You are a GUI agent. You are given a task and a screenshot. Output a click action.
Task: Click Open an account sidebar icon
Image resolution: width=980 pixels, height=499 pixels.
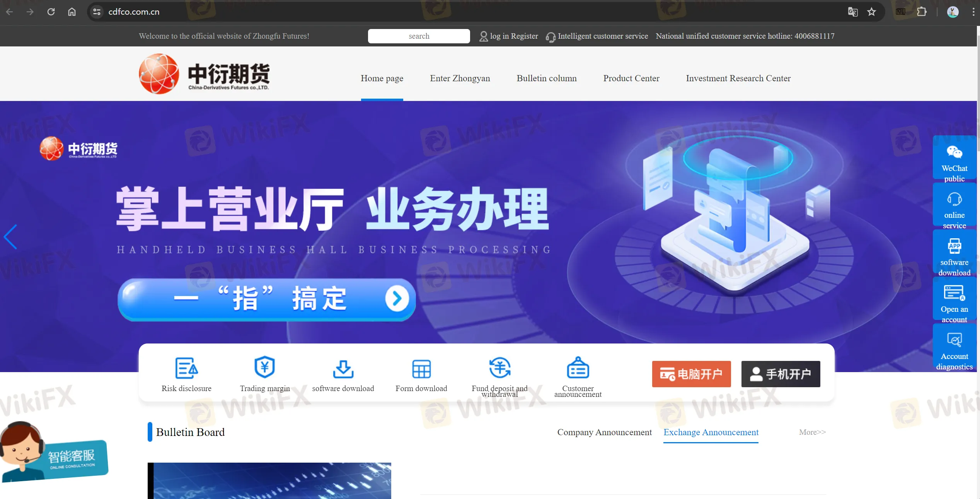954,293
